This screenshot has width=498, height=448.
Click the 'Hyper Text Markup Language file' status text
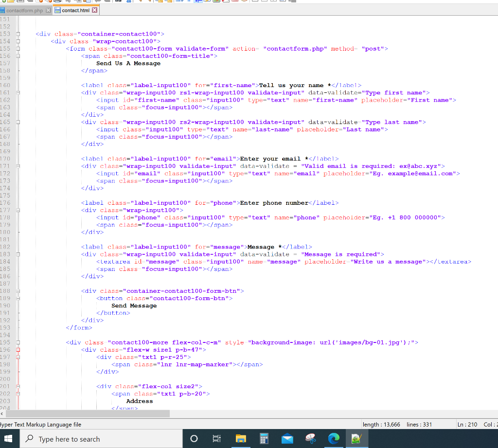point(40,425)
